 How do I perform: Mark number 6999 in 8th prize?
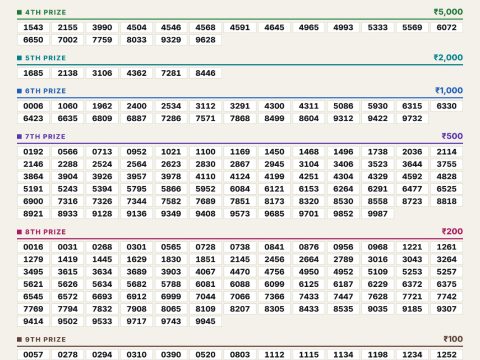pyautogui.click(x=171, y=297)
